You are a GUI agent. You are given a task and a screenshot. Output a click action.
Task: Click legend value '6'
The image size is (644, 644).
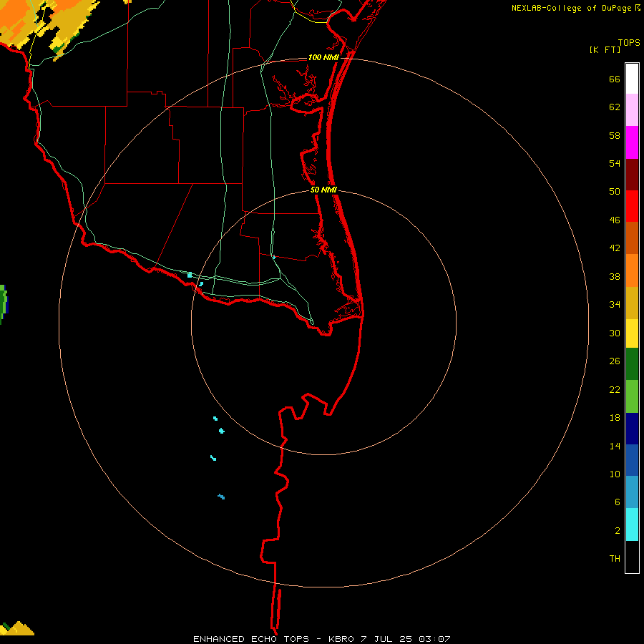coord(618,502)
